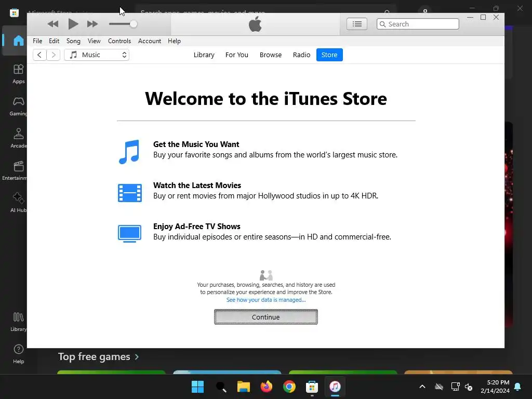Adjust the iTunes volume slider
The image size is (532, 399).
coord(123,24)
